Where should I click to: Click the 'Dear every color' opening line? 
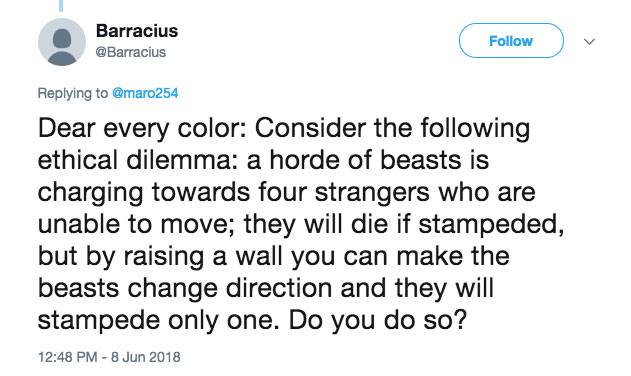[142, 129]
